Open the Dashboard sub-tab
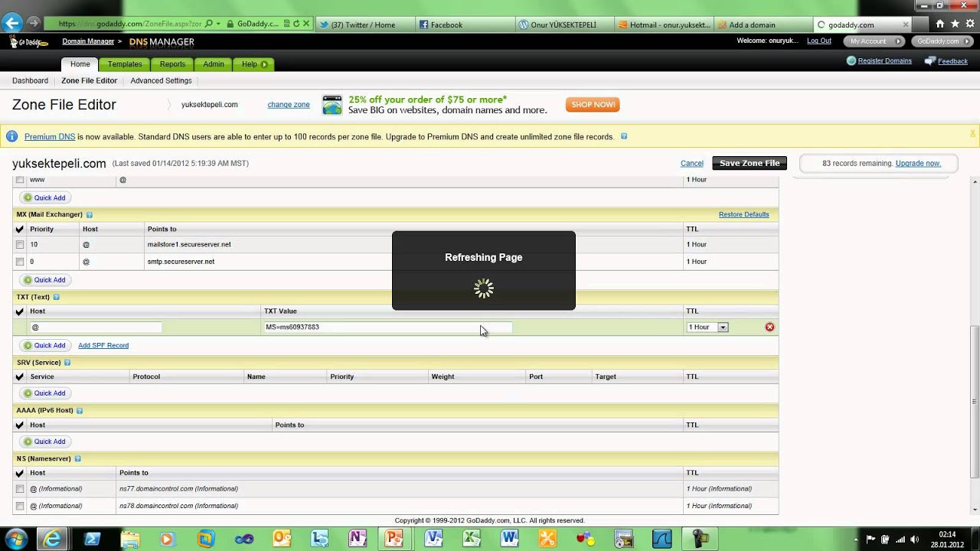The width and height of the screenshot is (980, 551). coord(30,81)
